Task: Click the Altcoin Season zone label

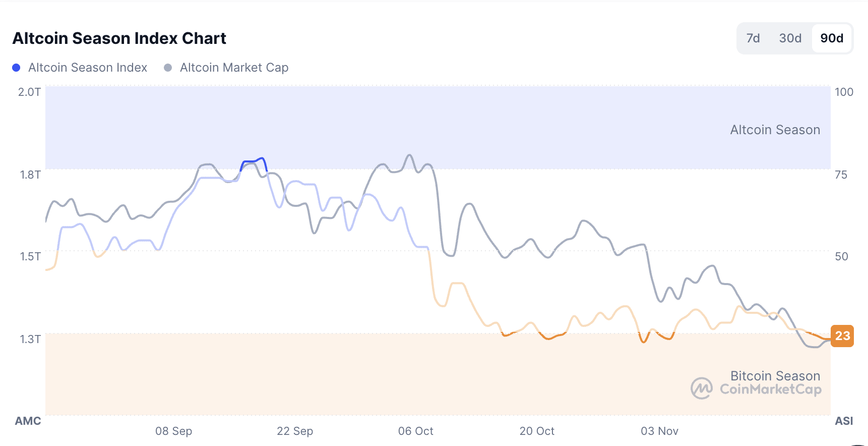Action: pyautogui.click(x=775, y=130)
